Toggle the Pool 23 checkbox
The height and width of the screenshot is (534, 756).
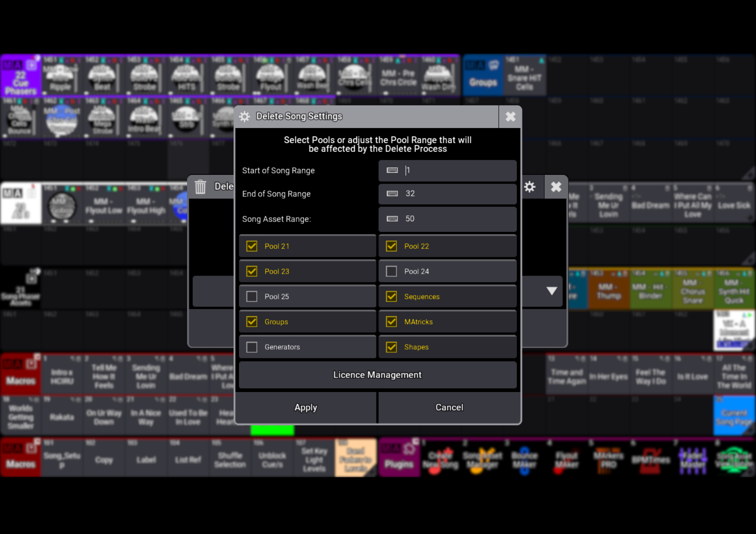pyautogui.click(x=252, y=271)
